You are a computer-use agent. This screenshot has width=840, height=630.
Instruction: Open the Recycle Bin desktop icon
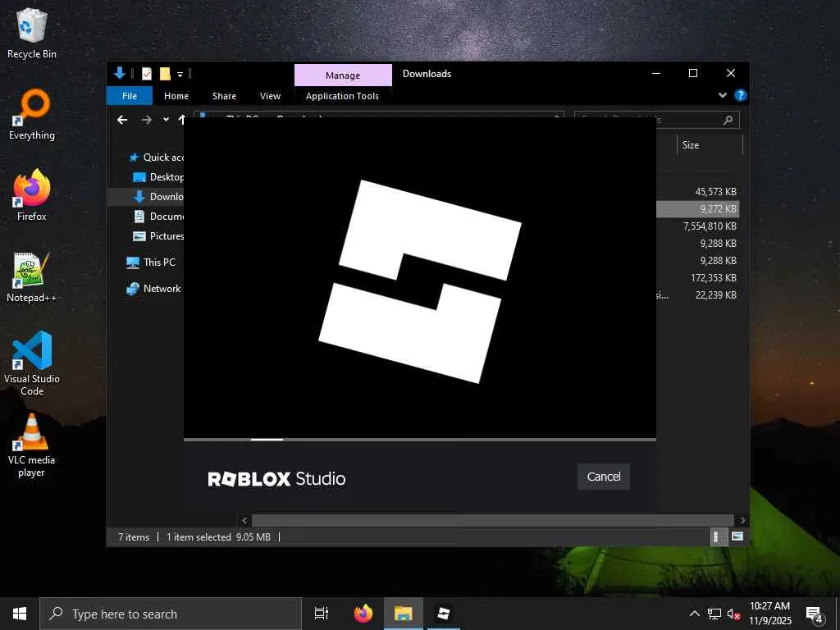click(x=32, y=33)
